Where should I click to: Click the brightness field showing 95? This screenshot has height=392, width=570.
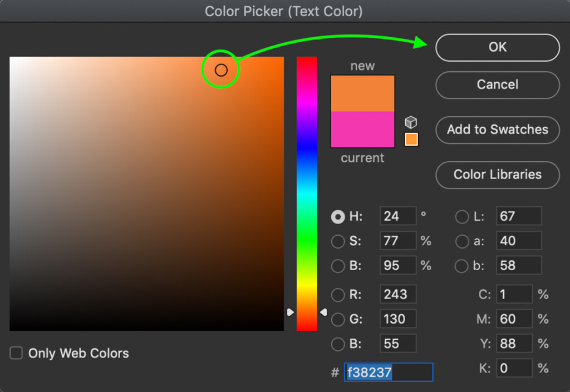398,265
